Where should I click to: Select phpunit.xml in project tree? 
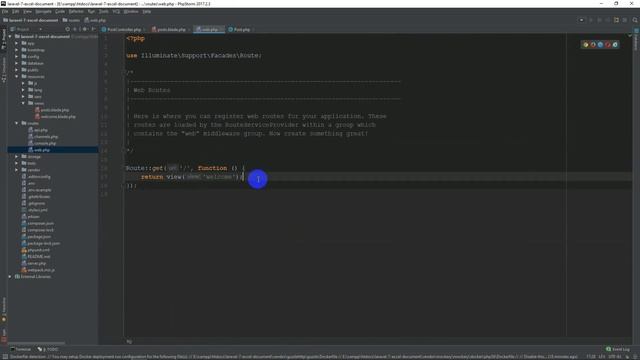click(36, 250)
